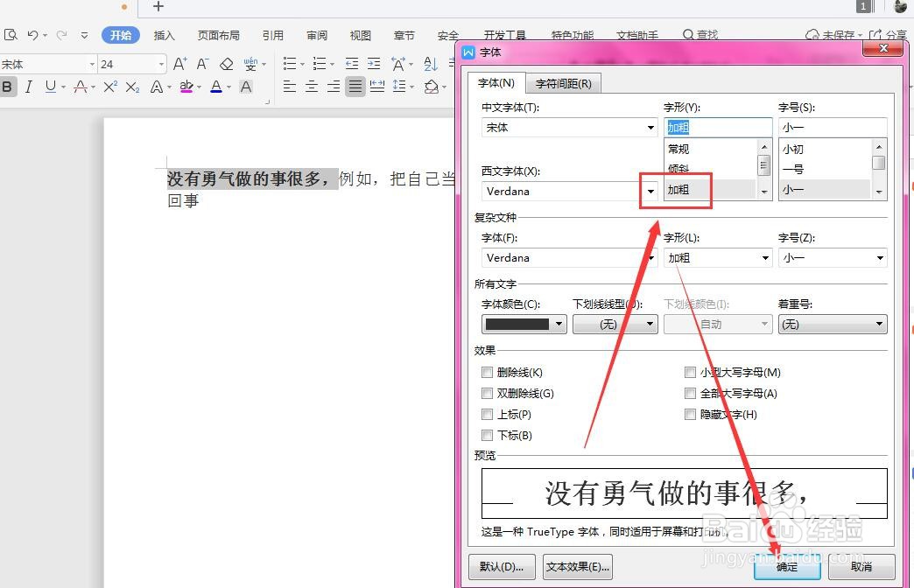This screenshot has width=914, height=588.
Task: Open the 西文字体 Verdana dropdown
Action: click(x=650, y=191)
